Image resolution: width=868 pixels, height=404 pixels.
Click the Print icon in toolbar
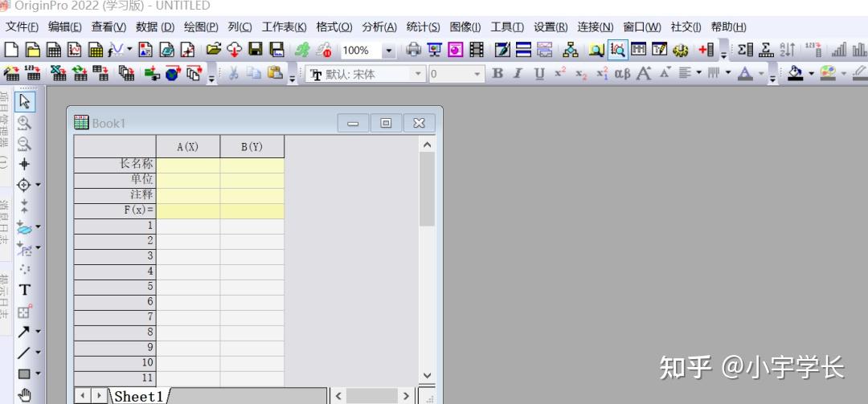(x=414, y=51)
